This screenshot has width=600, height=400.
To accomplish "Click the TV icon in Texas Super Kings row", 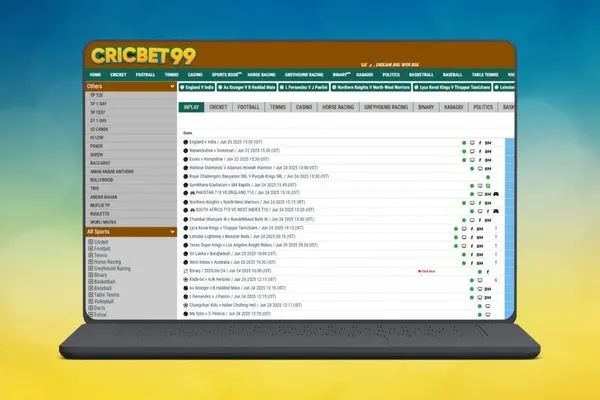I will [464, 246].
